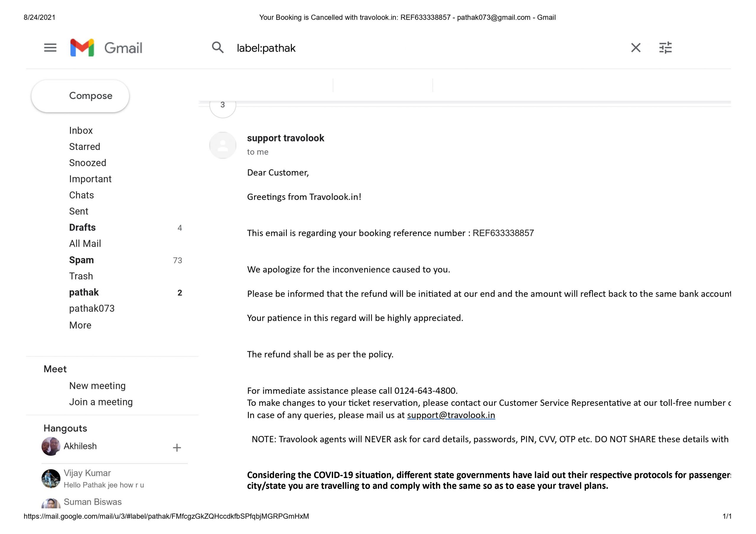Click Join a meeting

[101, 402]
